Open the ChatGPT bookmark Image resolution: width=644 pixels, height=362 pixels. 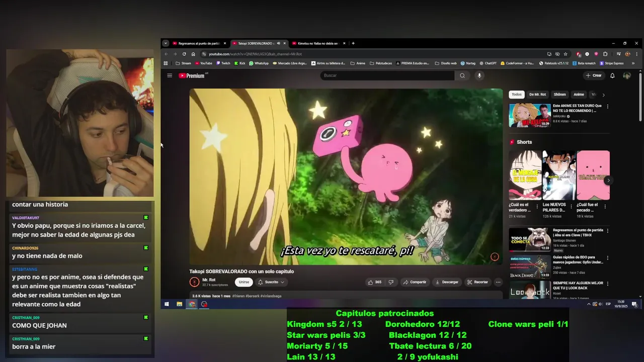coord(488,63)
